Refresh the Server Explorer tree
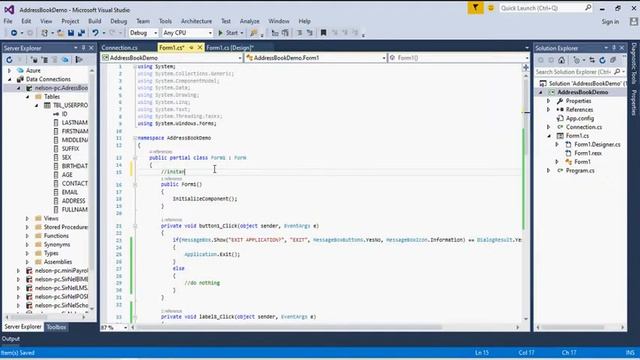Image resolution: width=640 pixels, height=360 pixels. (x=9, y=60)
